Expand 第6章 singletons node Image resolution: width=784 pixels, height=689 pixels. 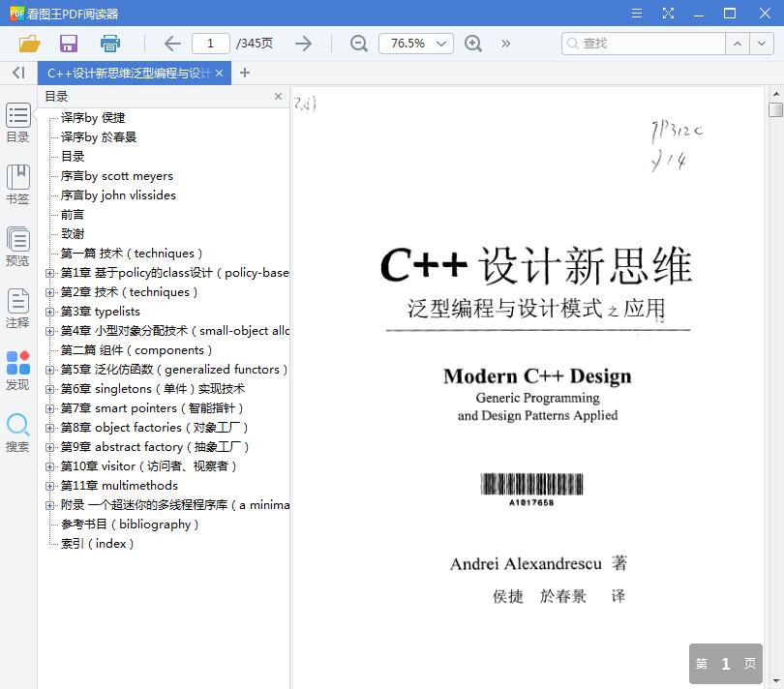pyautogui.click(x=49, y=389)
